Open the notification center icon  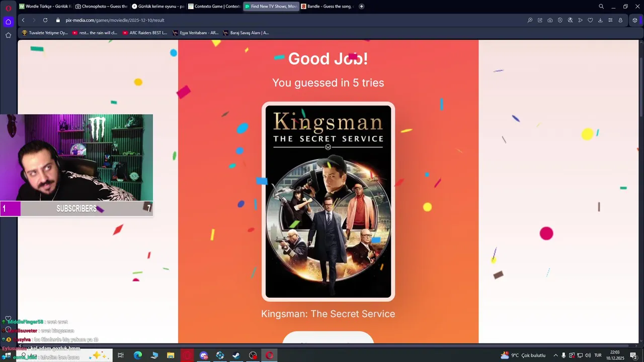pos(633,355)
